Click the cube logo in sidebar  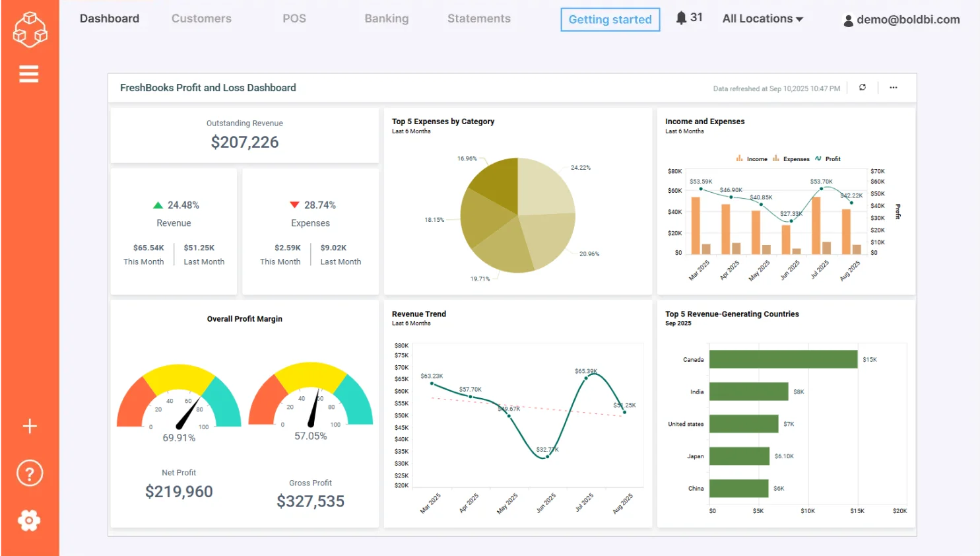pos(30,30)
